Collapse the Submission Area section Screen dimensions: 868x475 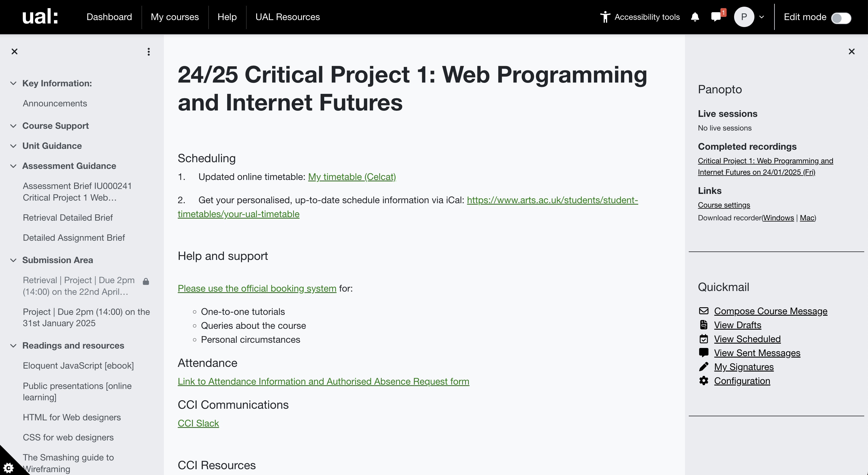(13, 260)
